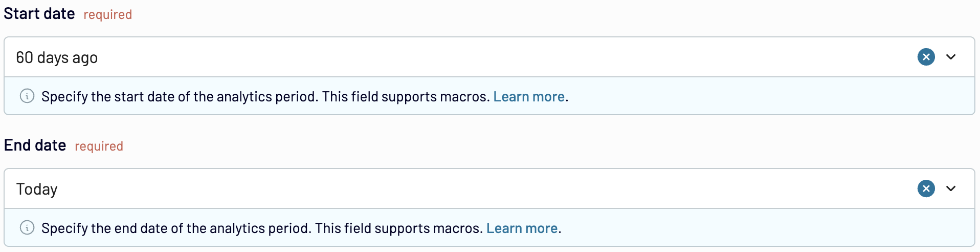Screen dimensions: 980x252
Task: Expand the Start date dropdown chevron
Action: tap(951, 57)
